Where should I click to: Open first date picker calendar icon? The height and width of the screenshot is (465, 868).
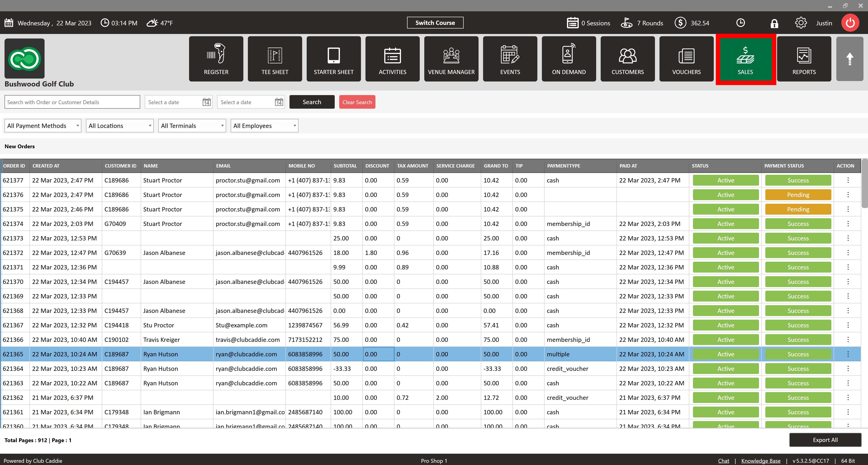click(x=206, y=102)
